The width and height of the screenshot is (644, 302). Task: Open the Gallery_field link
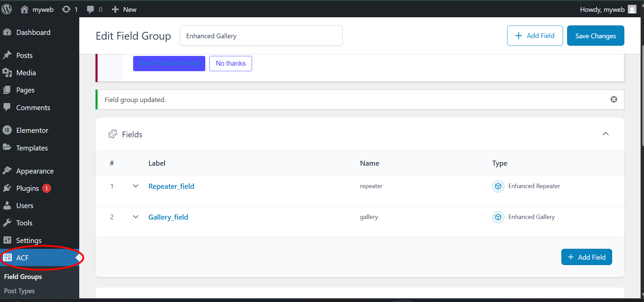[x=168, y=217]
